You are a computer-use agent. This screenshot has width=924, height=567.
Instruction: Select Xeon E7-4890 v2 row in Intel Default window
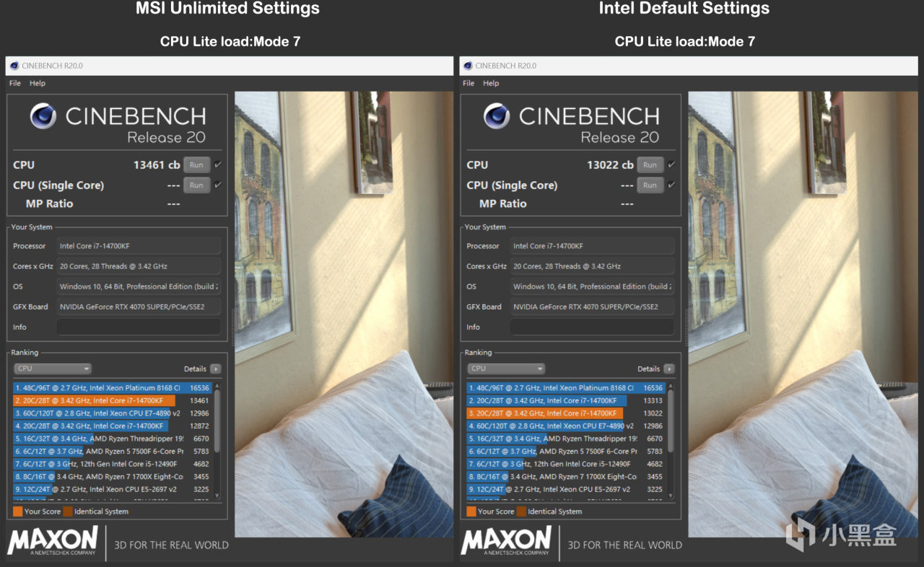(x=565, y=426)
